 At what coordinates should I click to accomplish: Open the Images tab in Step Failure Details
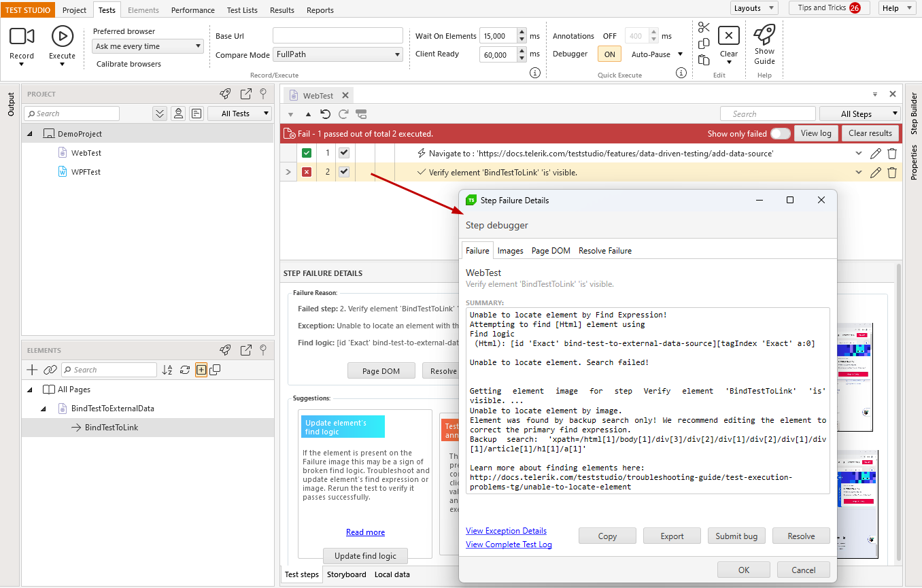510,251
